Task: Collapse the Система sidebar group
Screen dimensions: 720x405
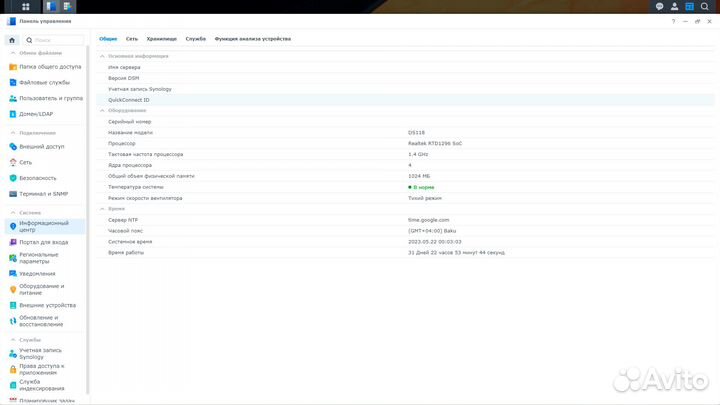Action: point(13,213)
